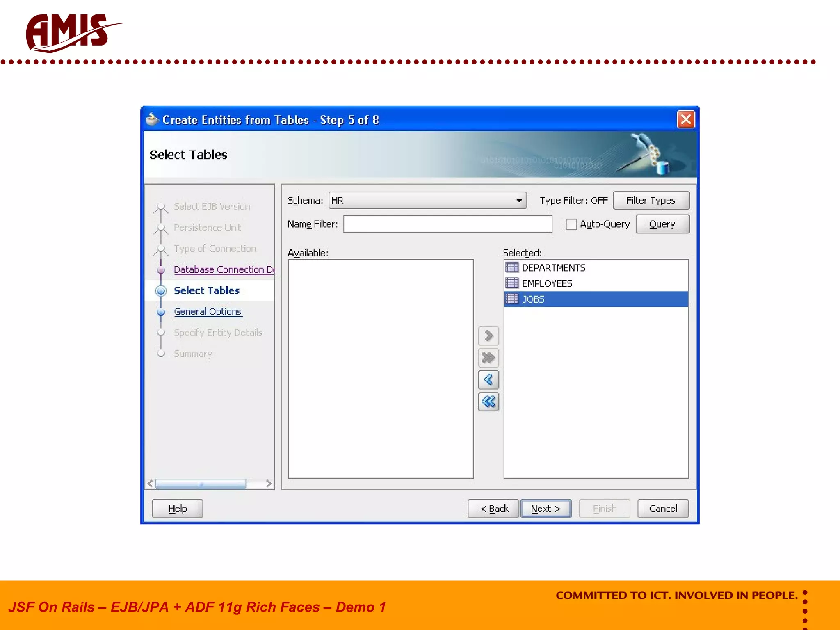Enable the Auto-Query checkbox
The height and width of the screenshot is (630, 840).
(571, 224)
